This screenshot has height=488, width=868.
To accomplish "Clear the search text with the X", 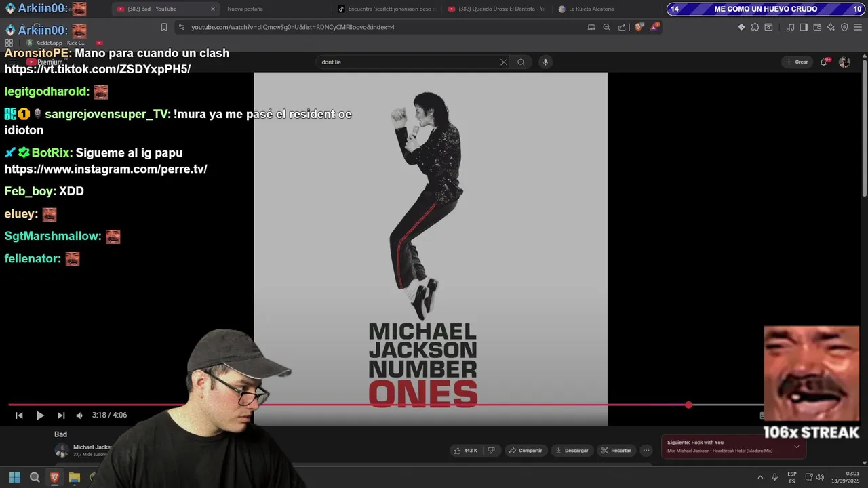I will [504, 62].
